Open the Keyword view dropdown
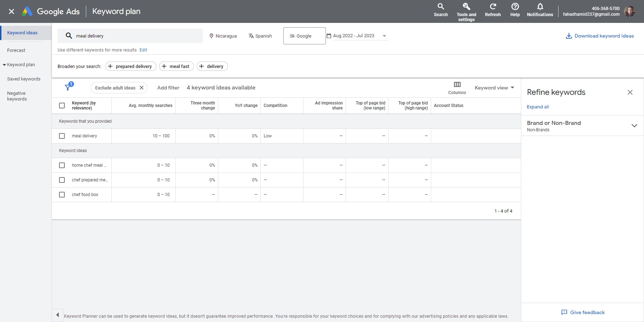 [x=494, y=88]
